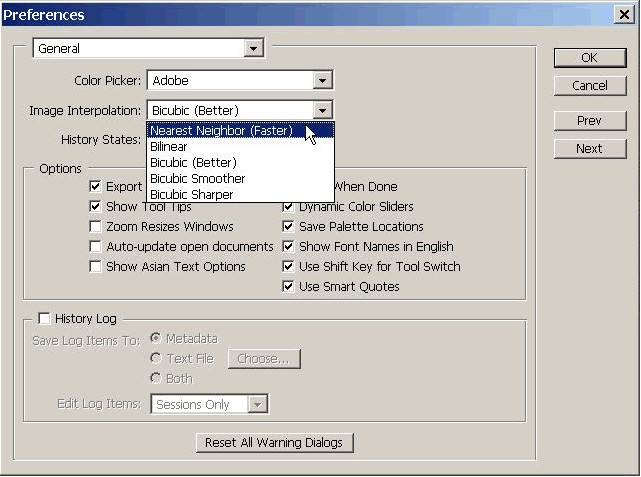
Task: Toggle Show Tool Tips checkbox
Action: click(96, 207)
